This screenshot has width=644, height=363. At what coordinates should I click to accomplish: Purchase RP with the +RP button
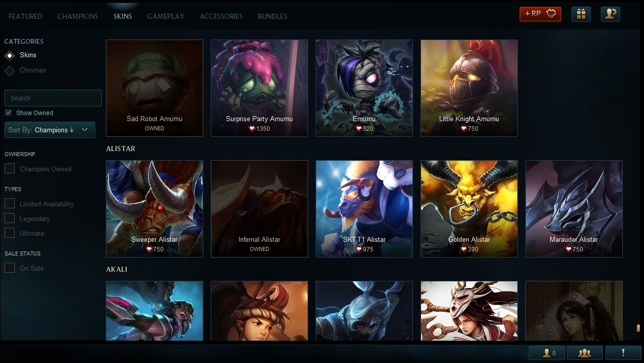[540, 14]
